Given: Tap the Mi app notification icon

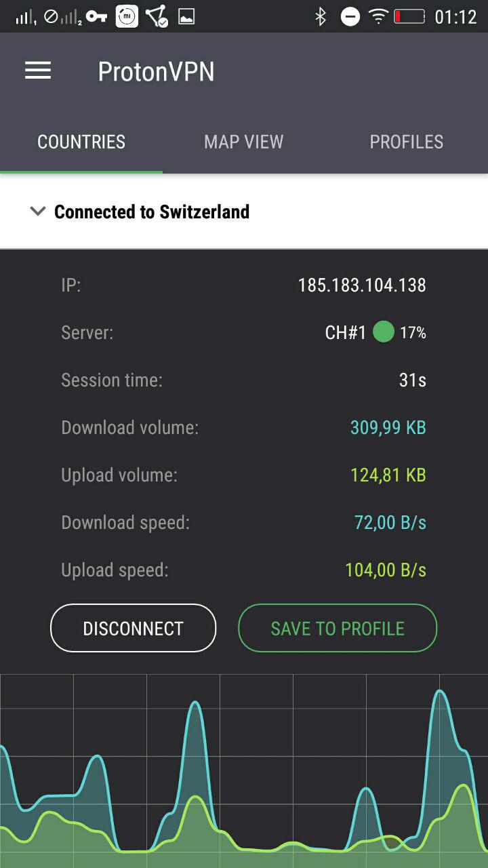Looking at the screenshot, I should tap(127, 17).
